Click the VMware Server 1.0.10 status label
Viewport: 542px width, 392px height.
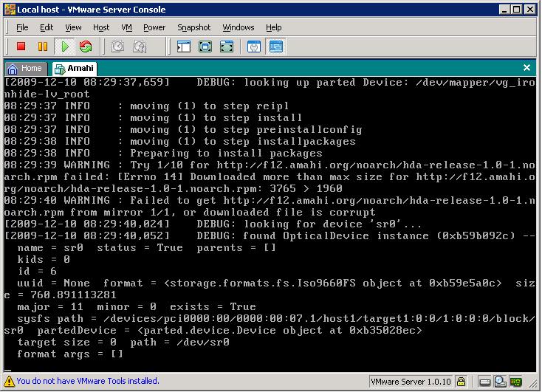[411, 382]
